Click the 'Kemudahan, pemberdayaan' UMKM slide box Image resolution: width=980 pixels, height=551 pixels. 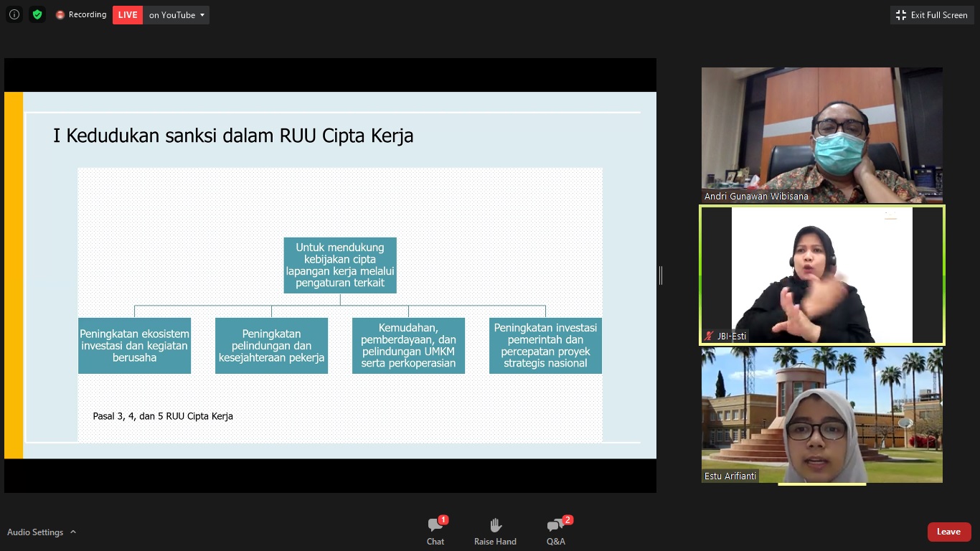coord(408,346)
